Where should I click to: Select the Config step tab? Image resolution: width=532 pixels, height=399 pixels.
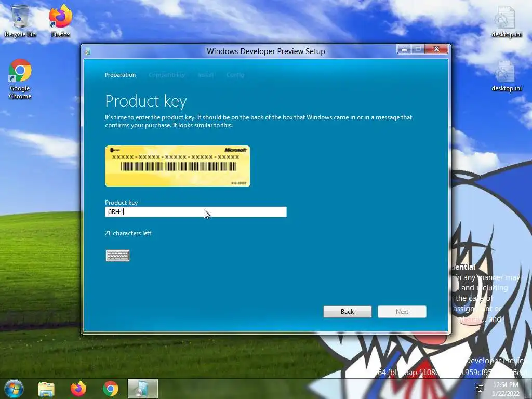tap(235, 75)
